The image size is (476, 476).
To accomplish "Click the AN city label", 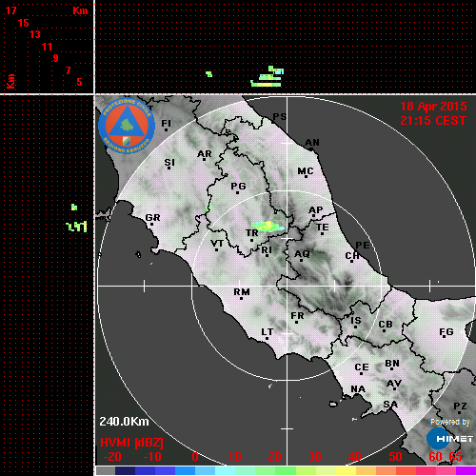I will click(312, 143).
